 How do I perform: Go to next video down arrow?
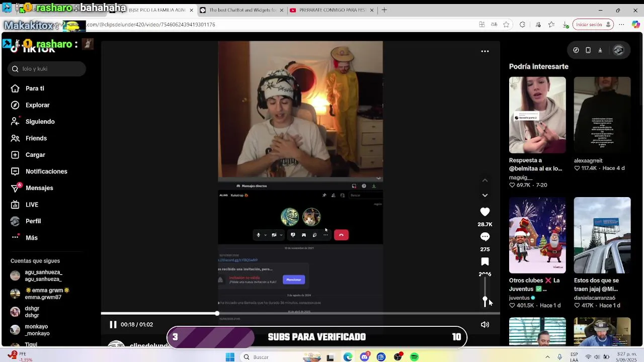(485, 195)
